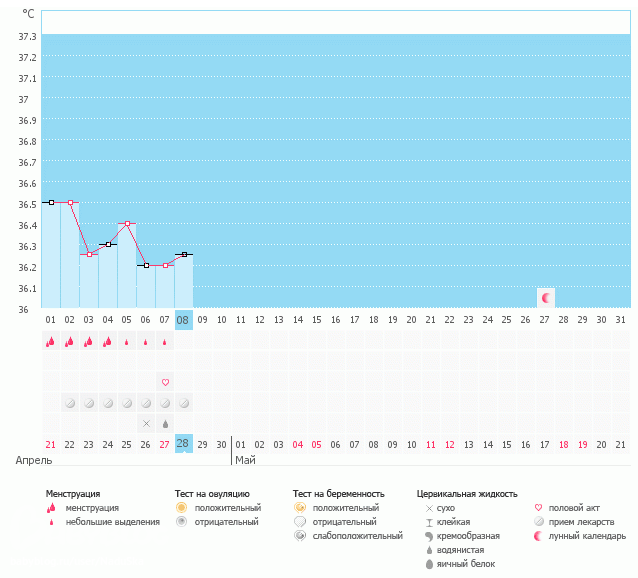Select the temperature point on cycle day 08
The height and width of the screenshot is (578, 638).
click(x=184, y=255)
